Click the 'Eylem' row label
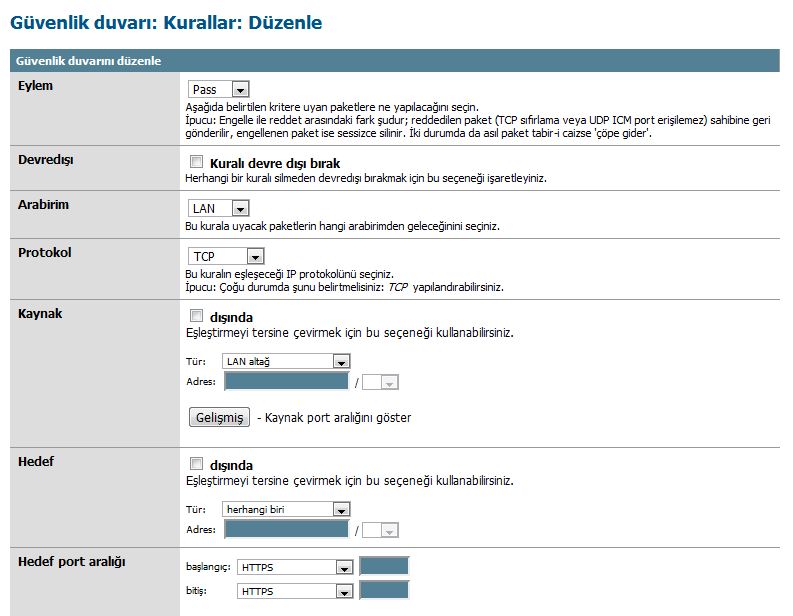793x616 pixels. tap(35, 86)
